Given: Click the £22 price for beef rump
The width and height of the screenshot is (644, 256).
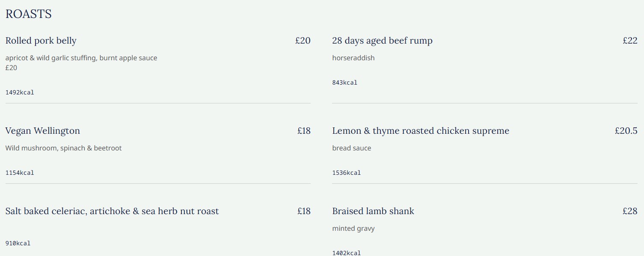Looking at the screenshot, I should pos(630,41).
